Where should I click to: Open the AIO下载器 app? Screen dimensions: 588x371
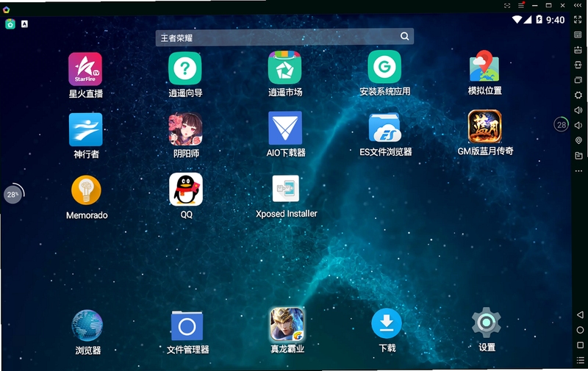point(285,128)
